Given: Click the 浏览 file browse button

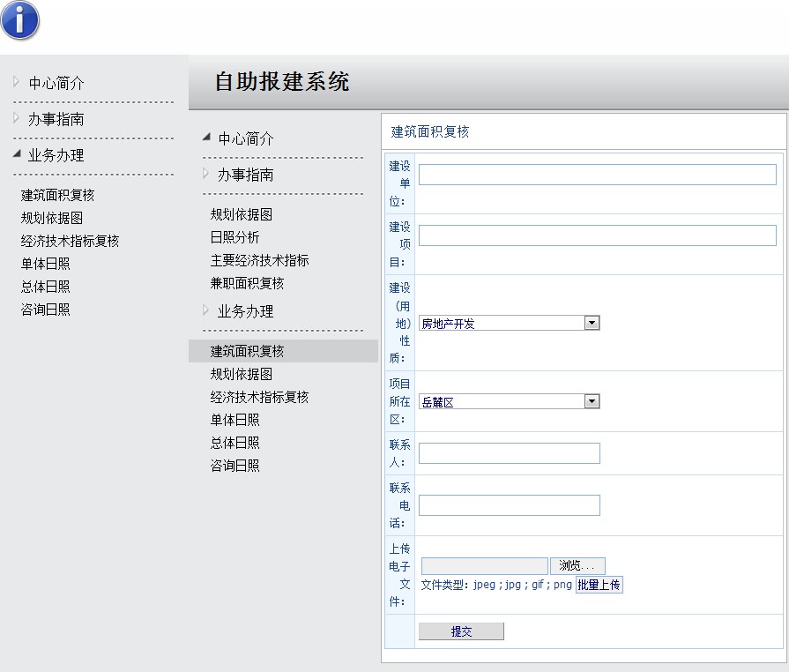Looking at the screenshot, I should (x=577, y=566).
